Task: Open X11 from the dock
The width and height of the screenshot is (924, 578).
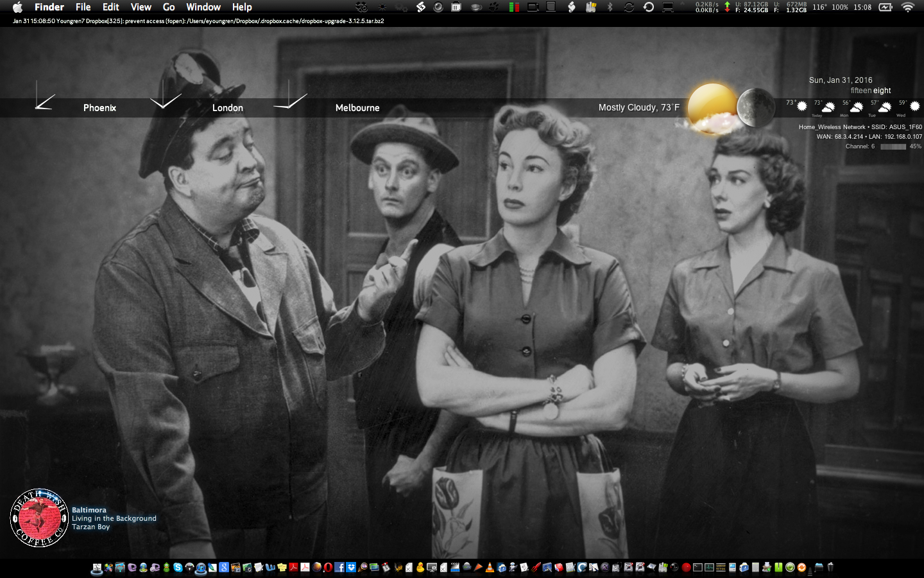Action: click(x=605, y=568)
